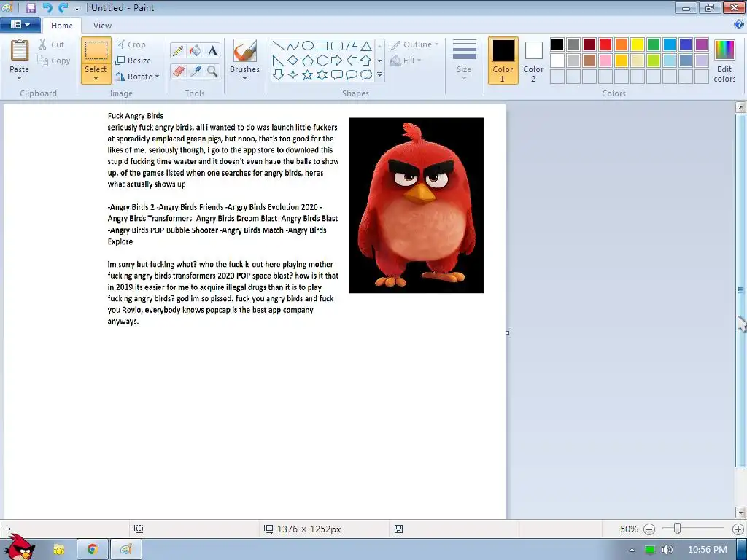This screenshot has width=747, height=560.
Task: Click the Undo arrow in quick access toolbar
Action: [47, 7]
